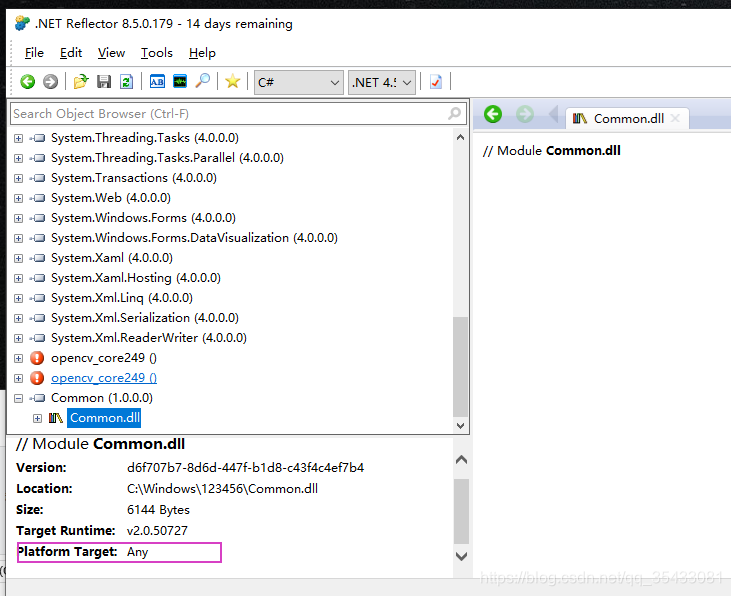Click assembly icon of System.Web row
This screenshot has height=596, width=731.
pyautogui.click(x=37, y=198)
